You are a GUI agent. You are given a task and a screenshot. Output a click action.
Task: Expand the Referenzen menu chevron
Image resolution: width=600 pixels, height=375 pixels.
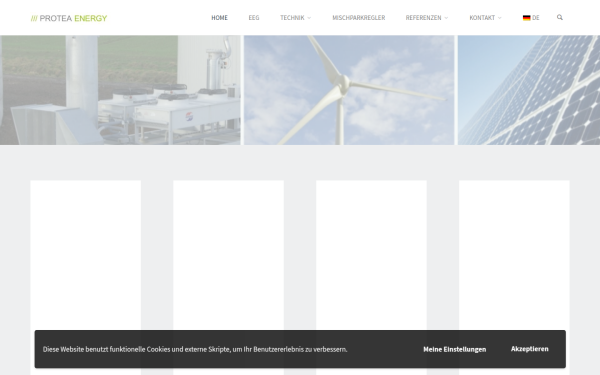(446, 18)
